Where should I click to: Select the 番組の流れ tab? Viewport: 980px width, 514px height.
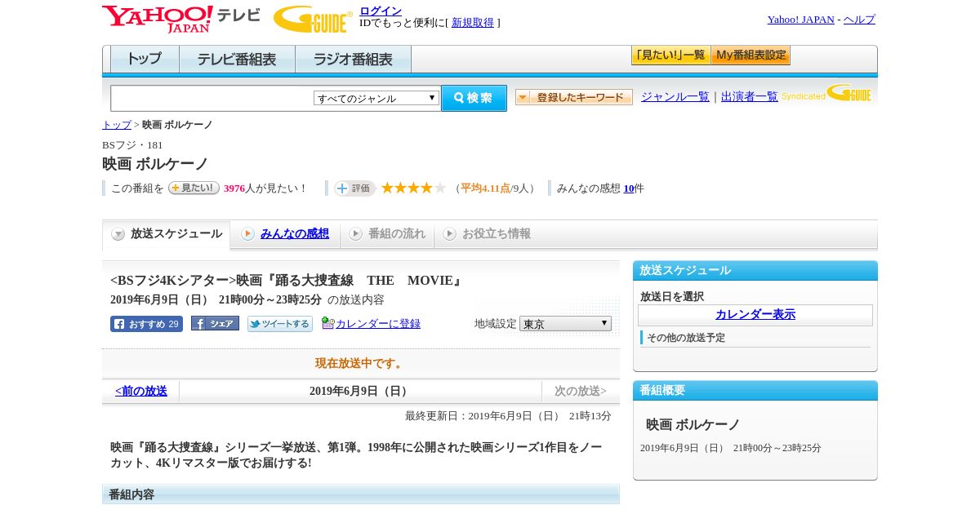(387, 234)
